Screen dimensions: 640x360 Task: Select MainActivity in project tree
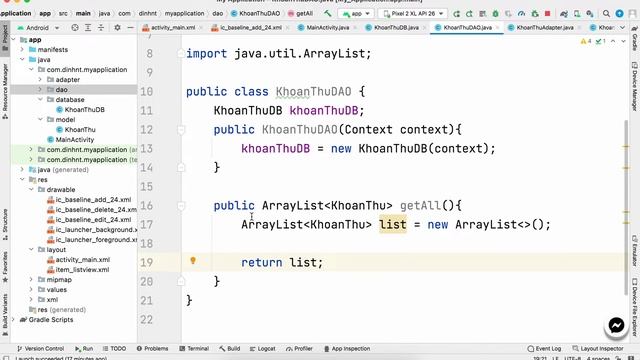click(70, 140)
